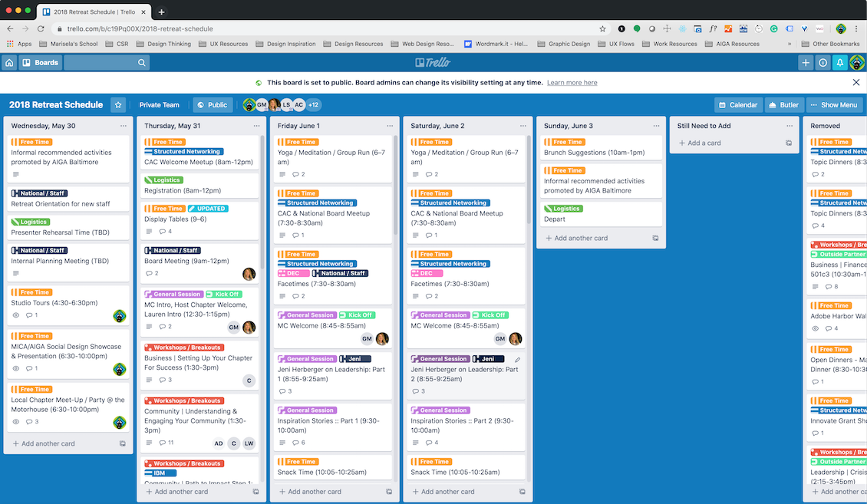Open Snack Time card in Saturday list
The image size is (867, 504).
466,467
